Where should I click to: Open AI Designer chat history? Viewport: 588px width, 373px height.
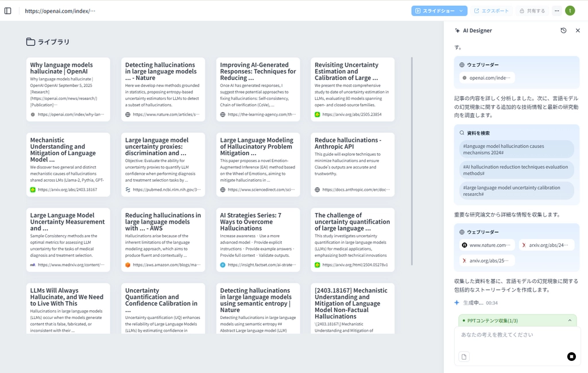[563, 30]
